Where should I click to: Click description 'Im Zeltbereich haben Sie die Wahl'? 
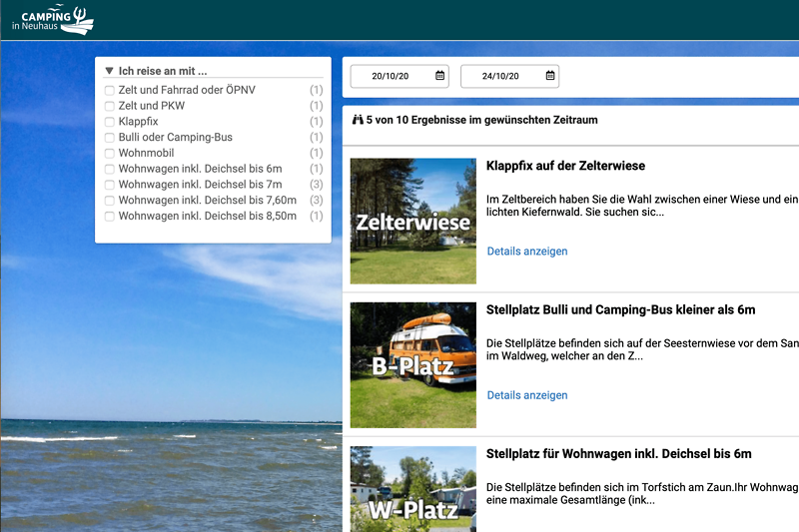tap(642, 206)
